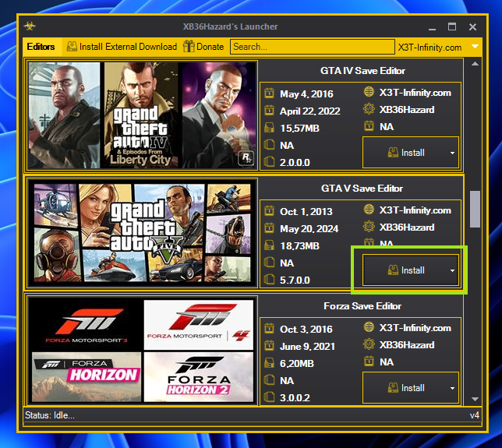Click the June 9, 2021 date text
Viewport: 502px width, 448px height.
click(307, 347)
